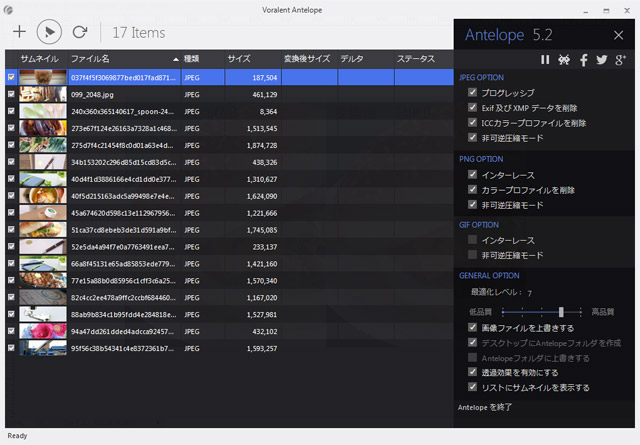Uncheck the 037f4f5f3069877 row checkbox
The width and height of the screenshot is (640, 445).
(11, 77)
